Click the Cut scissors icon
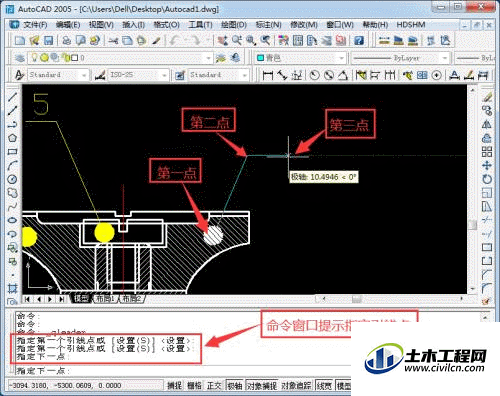This screenshot has width=500, height=396. click(x=113, y=41)
